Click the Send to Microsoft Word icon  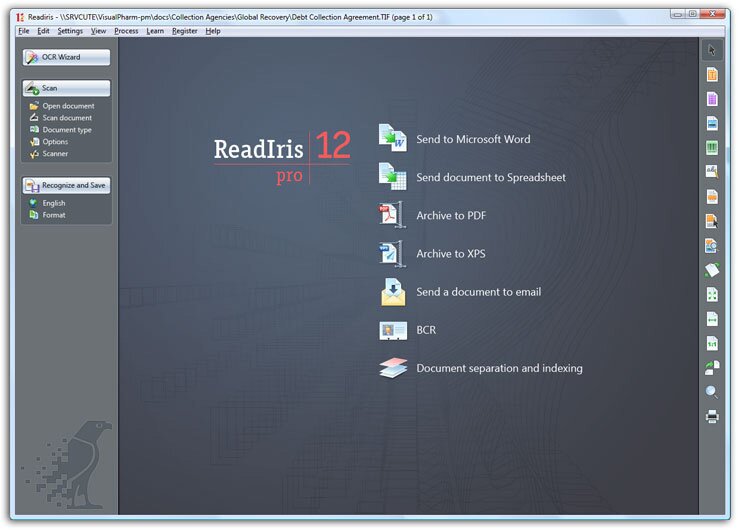(x=393, y=138)
